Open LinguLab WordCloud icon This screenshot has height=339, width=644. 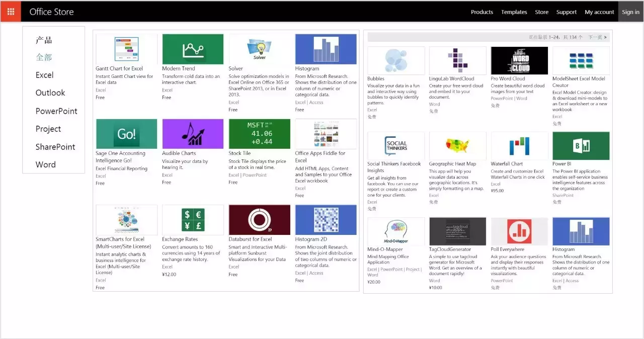click(x=458, y=60)
